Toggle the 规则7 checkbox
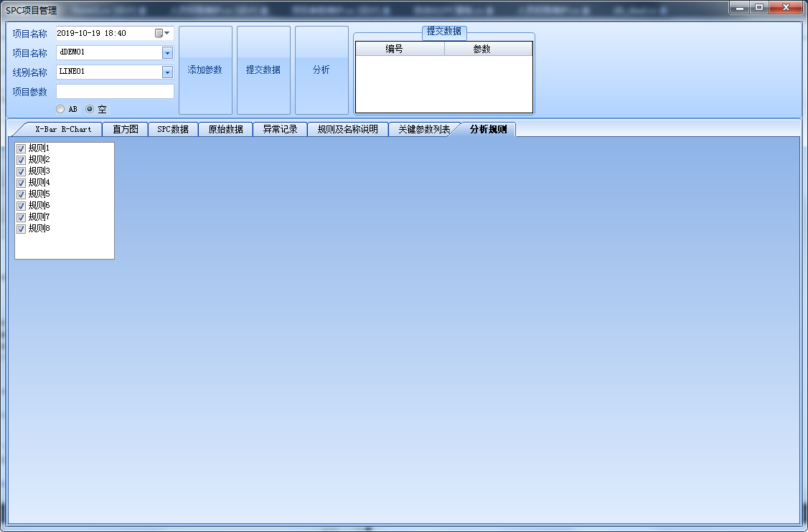Image resolution: width=808 pixels, height=532 pixels. coord(21,217)
